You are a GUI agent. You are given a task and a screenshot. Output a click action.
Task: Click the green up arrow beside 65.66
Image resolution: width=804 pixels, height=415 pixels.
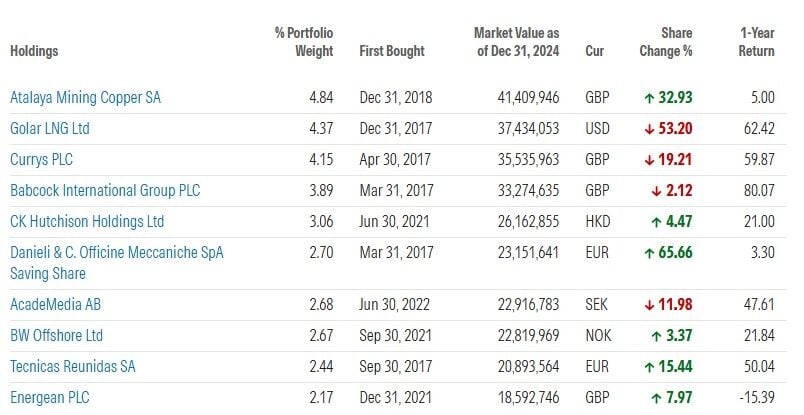point(649,253)
